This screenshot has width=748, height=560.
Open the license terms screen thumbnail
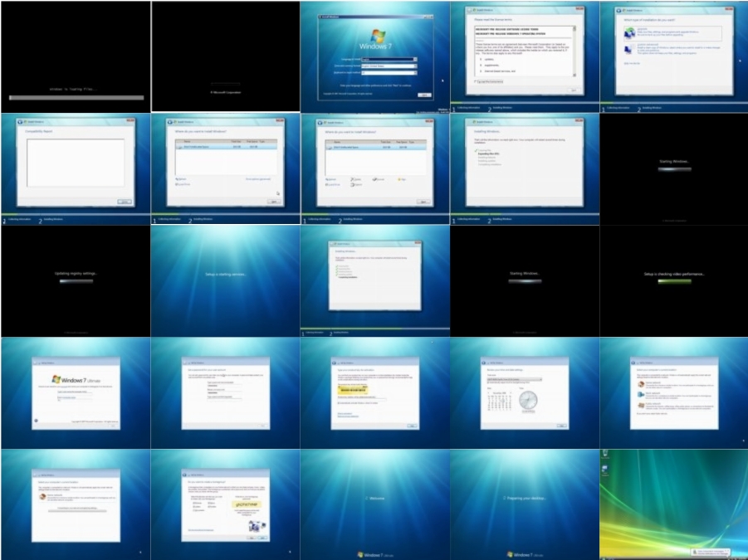(525, 56)
